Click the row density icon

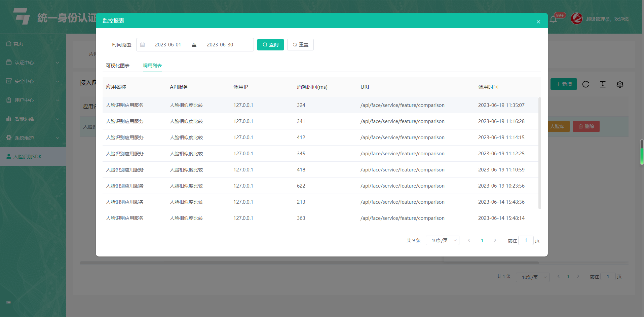click(x=603, y=84)
